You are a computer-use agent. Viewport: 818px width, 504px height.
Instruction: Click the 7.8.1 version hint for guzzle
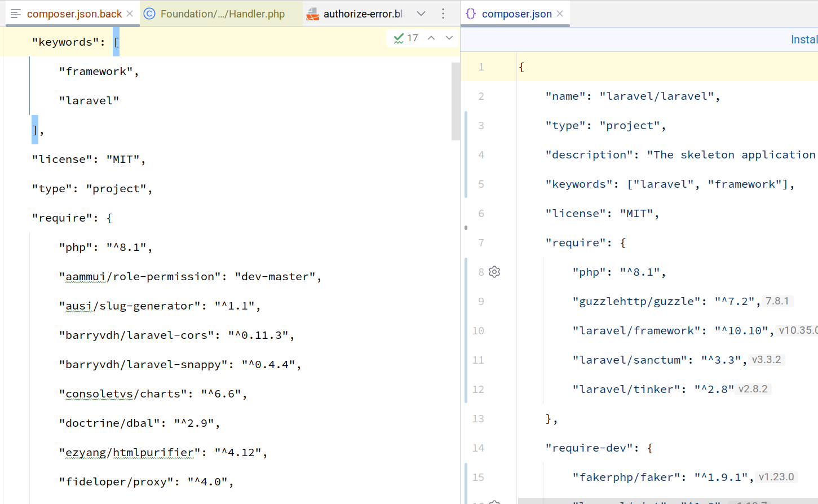pos(777,301)
